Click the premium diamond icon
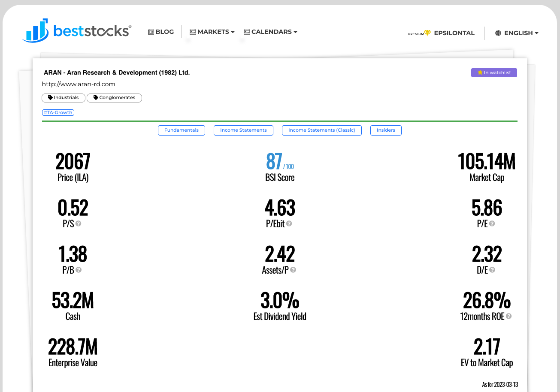 tap(427, 33)
